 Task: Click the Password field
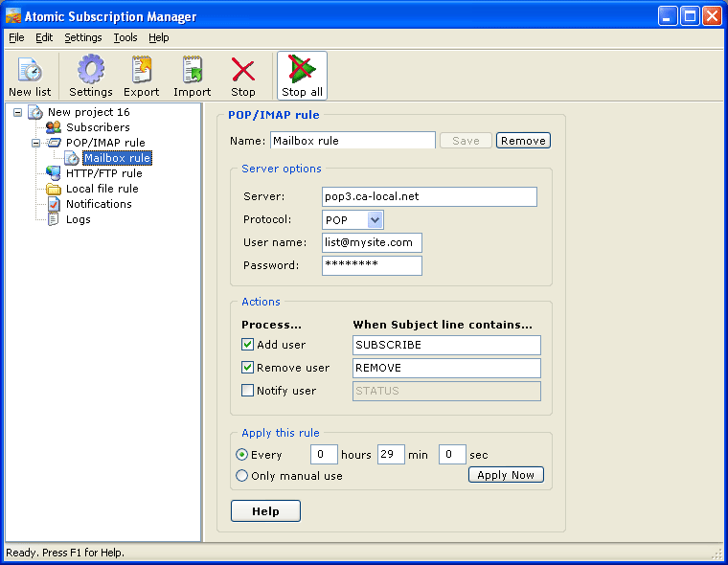pyautogui.click(x=372, y=265)
